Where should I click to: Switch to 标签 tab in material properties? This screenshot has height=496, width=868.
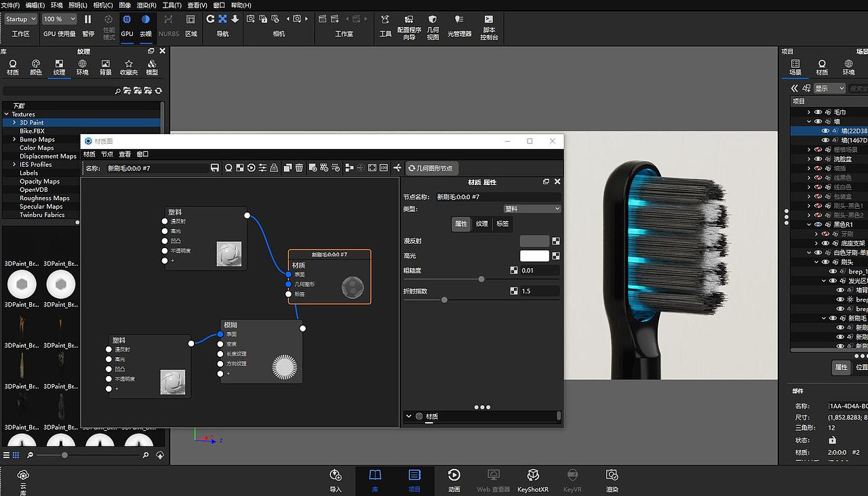[502, 224]
